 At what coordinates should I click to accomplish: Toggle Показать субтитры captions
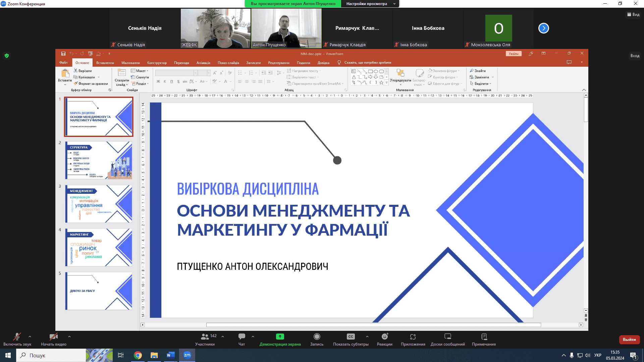[351, 339]
